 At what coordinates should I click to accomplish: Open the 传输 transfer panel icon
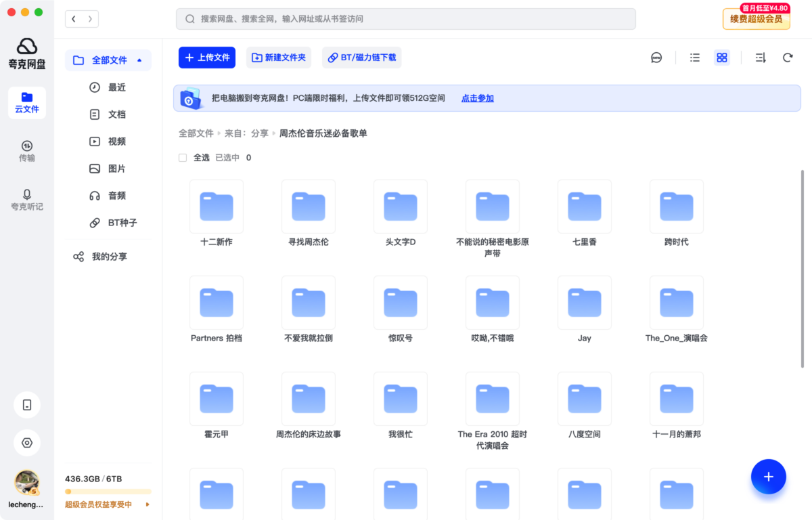tap(27, 146)
